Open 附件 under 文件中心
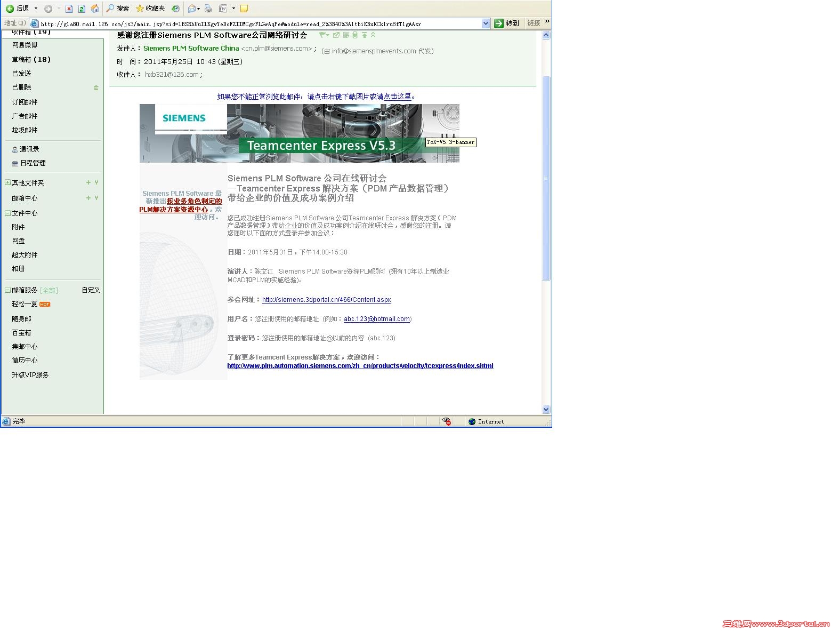 pyautogui.click(x=19, y=227)
